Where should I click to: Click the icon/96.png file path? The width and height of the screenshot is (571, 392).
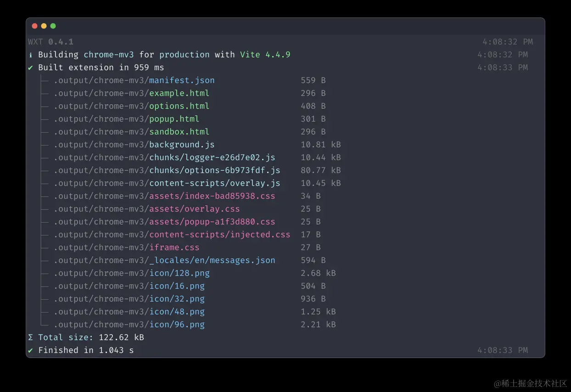click(129, 325)
